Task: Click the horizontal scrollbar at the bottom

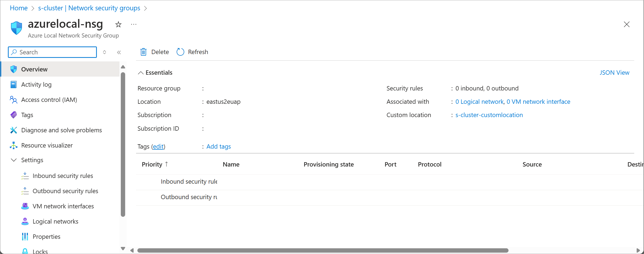Action: click(323, 250)
